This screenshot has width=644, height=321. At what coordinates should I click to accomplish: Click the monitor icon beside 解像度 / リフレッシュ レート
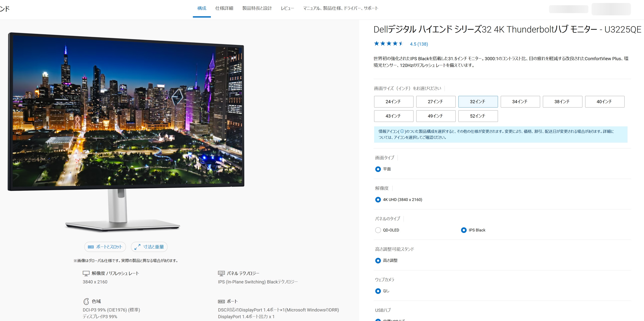pos(86,273)
